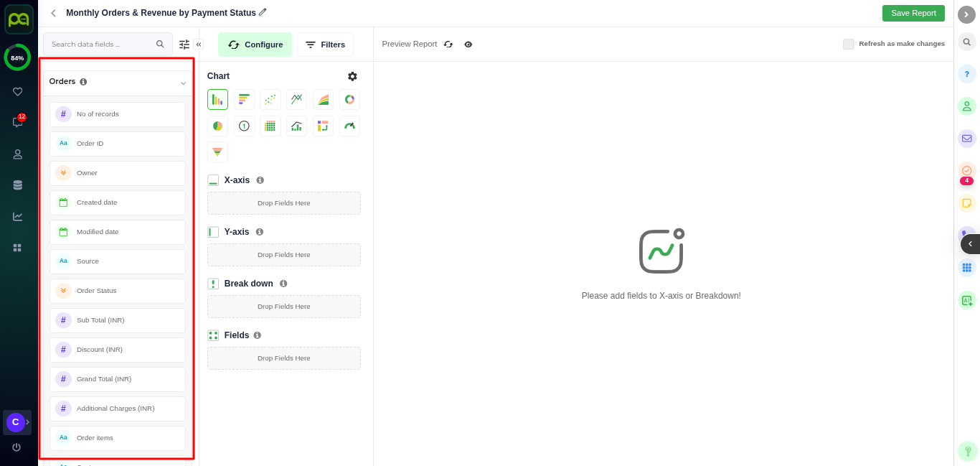Collapse the Orders field group
Image resolution: width=980 pixels, height=466 pixels.
(x=183, y=83)
